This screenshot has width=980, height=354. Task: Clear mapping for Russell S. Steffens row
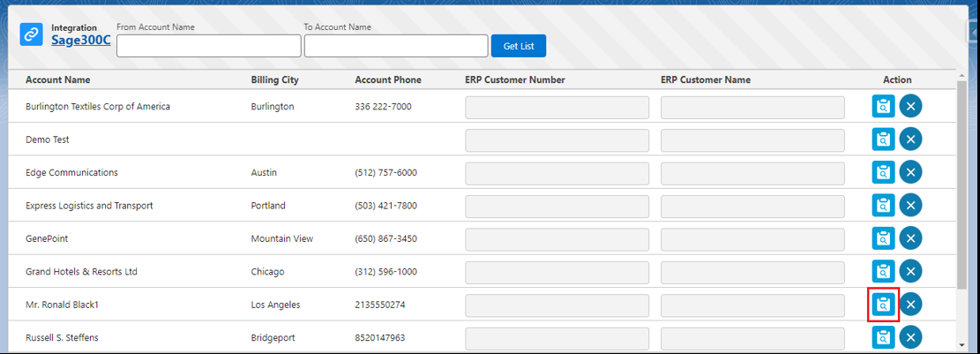(911, 337)
